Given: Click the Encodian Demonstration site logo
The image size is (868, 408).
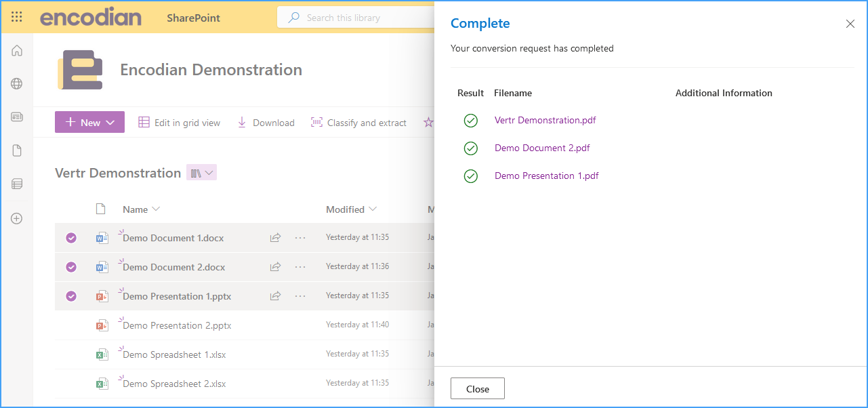Looking at the screenshot, I should (x=80, y=70).
